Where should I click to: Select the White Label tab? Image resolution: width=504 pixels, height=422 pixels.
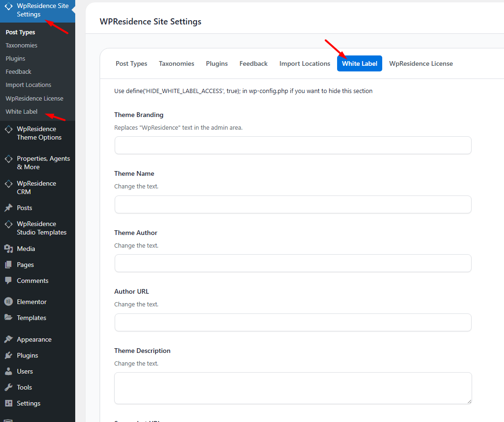[360, 63]
